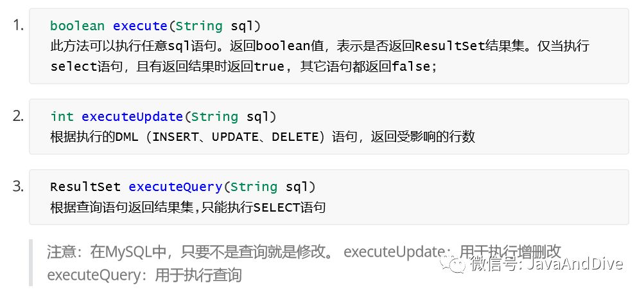Image resolution: width=644 pixels, height=292 pixels.
Task: Click the 'executeQuery' method name in code block
Action: tap(175, 187)
